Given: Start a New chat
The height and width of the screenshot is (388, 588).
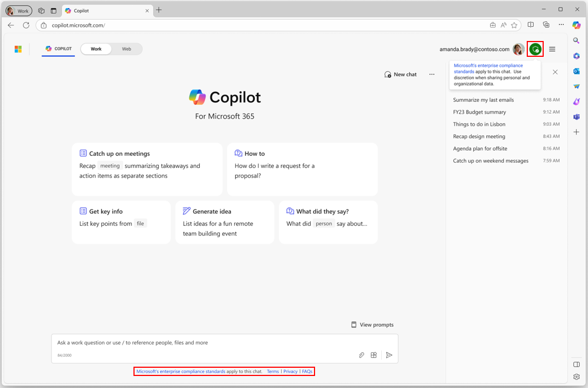Looking at the screenshot, I should (x=400, y=74).
